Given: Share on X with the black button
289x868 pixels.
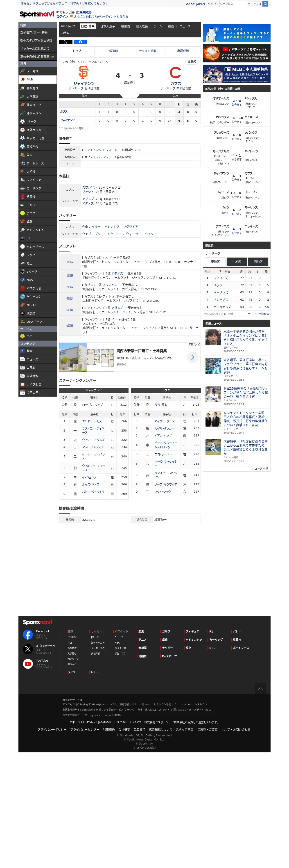Looking at the screenshot, I should pyautogui.click(x=65, y=42).
